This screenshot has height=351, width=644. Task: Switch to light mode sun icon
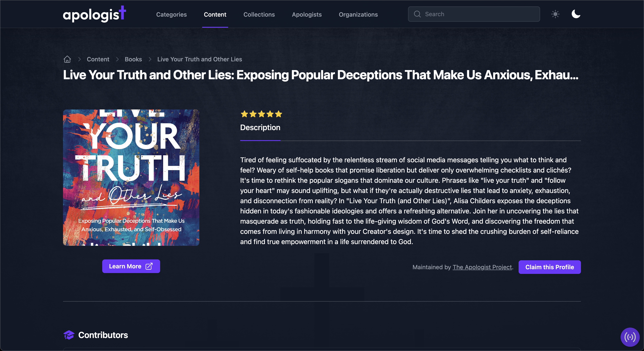click(555, 14)
